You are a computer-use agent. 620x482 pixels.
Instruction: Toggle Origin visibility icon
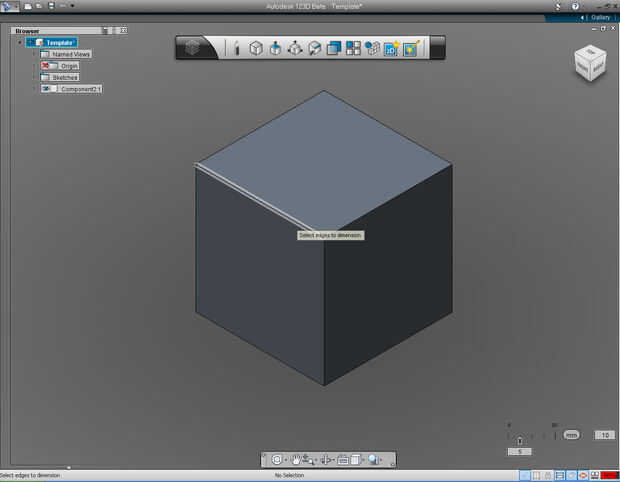pos(45,66)
